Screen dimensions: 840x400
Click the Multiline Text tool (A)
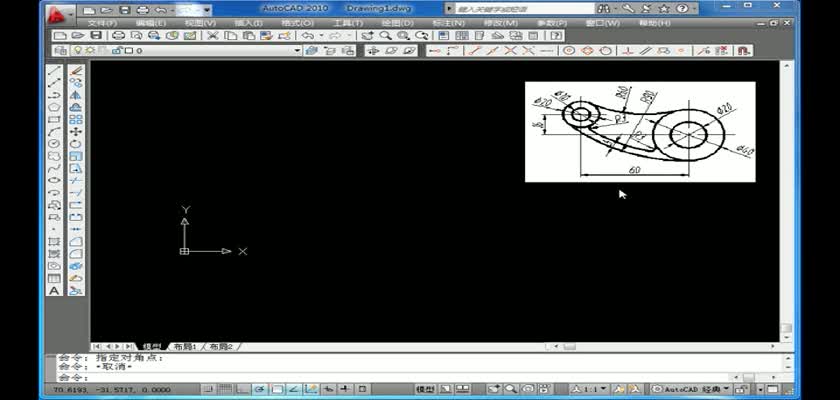[55, 291]
